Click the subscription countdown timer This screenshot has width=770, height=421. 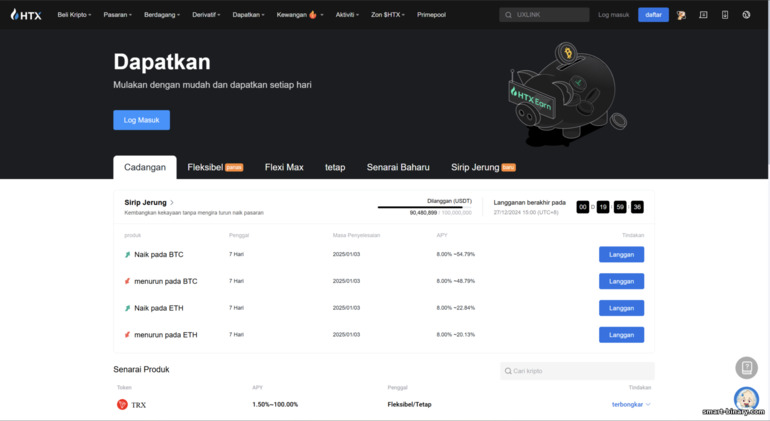coord(610,207)
